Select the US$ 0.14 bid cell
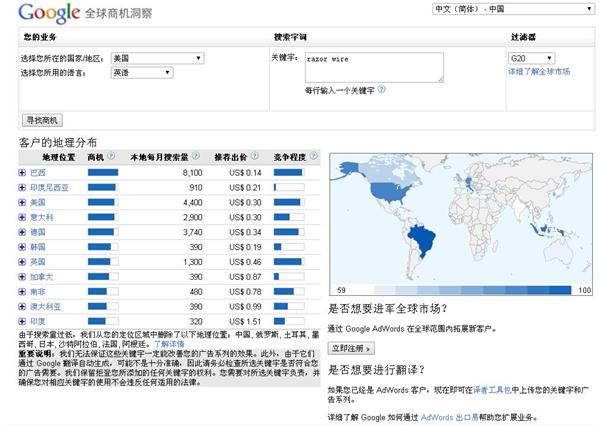The height and width of the screenshot is (425, 600). (x=245, y=173)
